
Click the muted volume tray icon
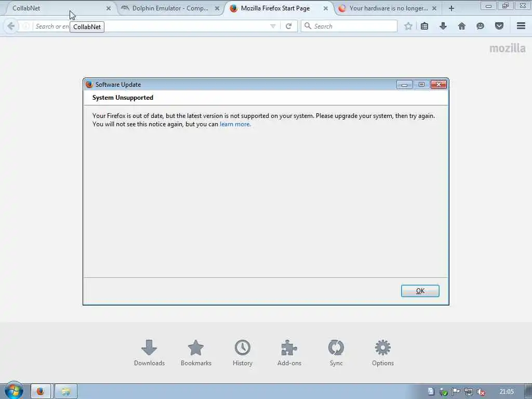pyautogui.click(x=481, y=392)
